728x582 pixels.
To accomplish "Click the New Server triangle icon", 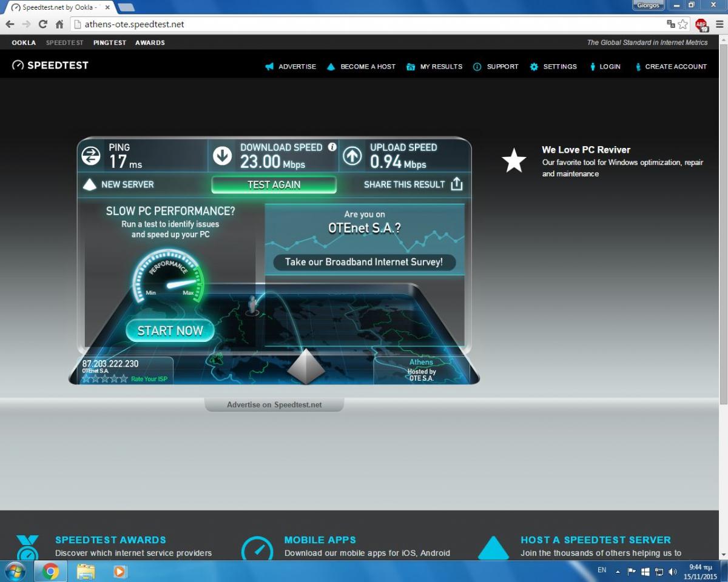I will (x=90, y=184).
